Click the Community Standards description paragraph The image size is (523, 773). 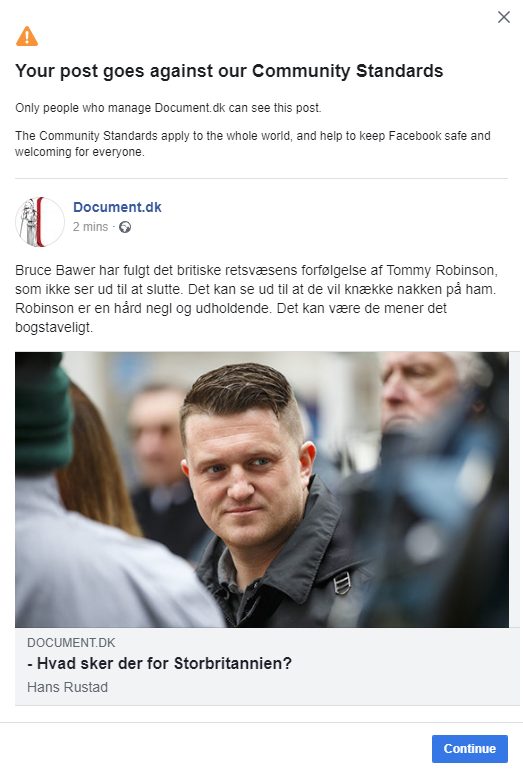click(252, 143)
